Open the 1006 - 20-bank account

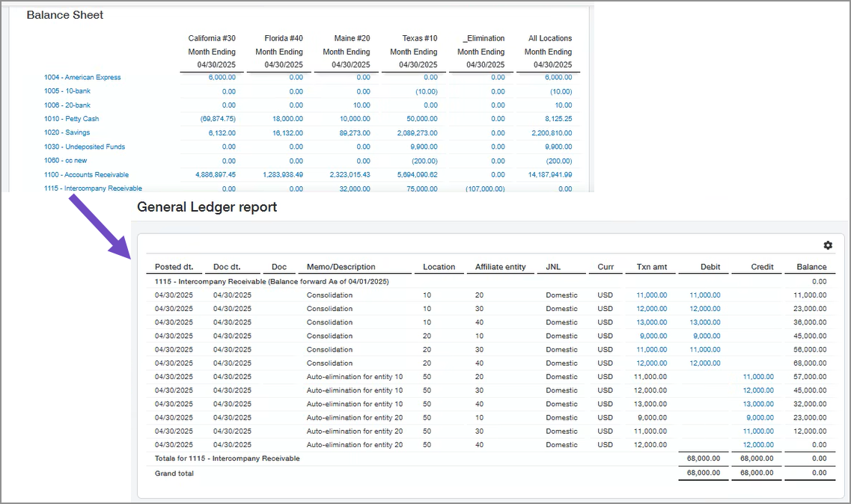point(70,105)
